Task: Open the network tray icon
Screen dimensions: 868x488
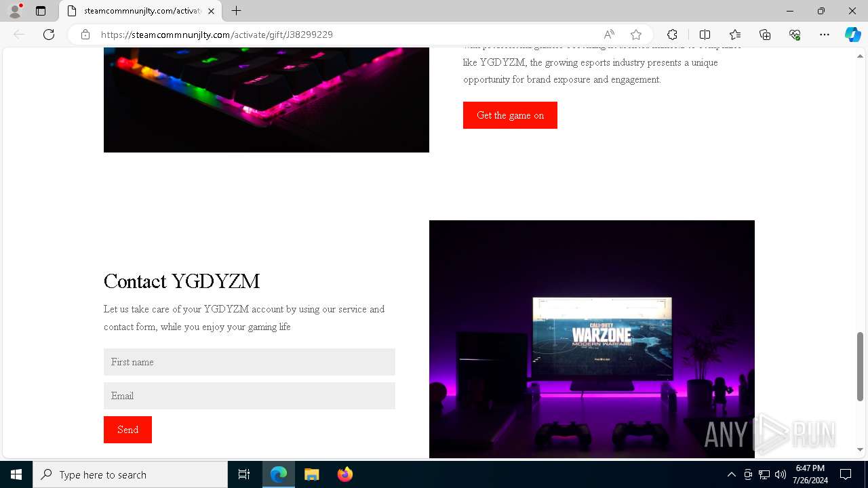Action: click(764, 474)
